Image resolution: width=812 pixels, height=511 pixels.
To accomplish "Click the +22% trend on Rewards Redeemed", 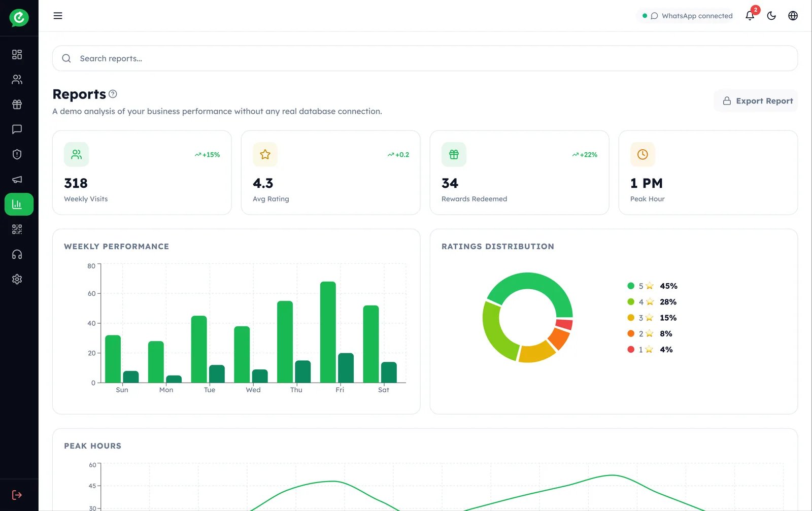I will 585,155.
